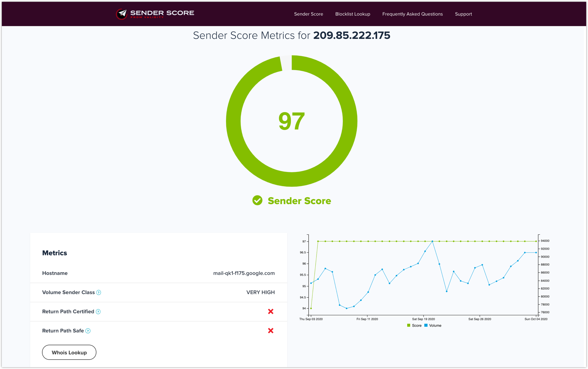This screenshot has width=588, height=369.
Task: Click Volume Sender Class help icon
Action: [x=99, y=293]
